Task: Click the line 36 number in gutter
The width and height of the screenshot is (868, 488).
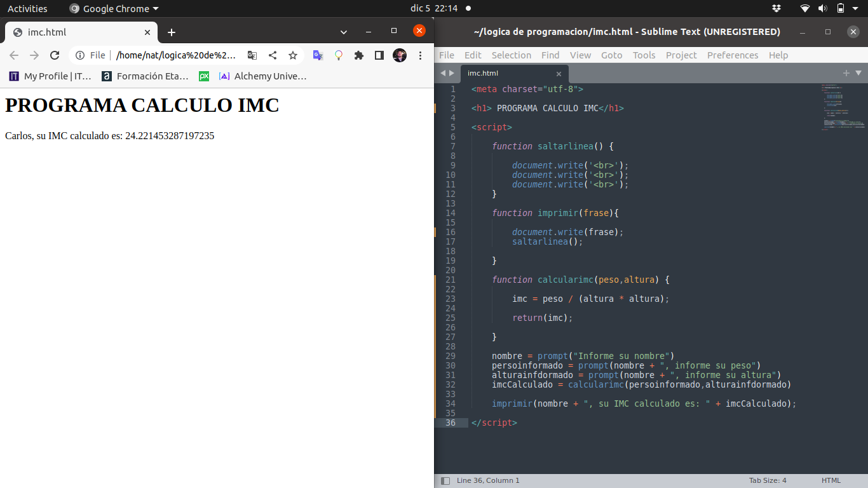Action: 450,423
